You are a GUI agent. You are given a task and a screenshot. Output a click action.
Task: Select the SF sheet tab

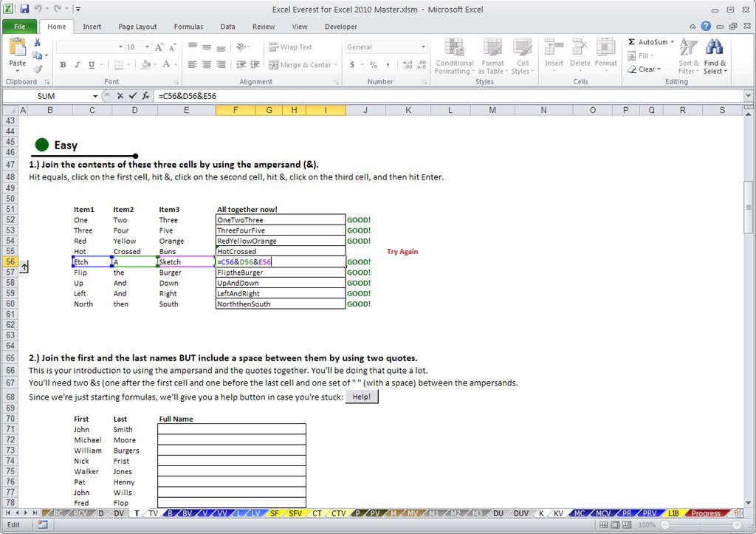pos(275,513)
